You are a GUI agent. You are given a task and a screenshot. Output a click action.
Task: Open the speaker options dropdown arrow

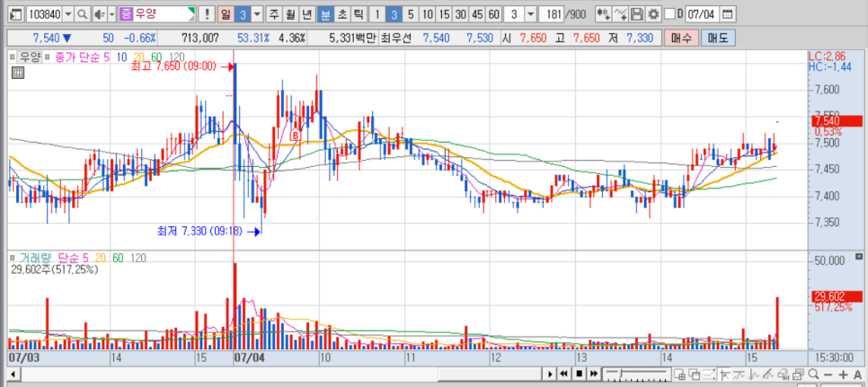coord(111,13)
